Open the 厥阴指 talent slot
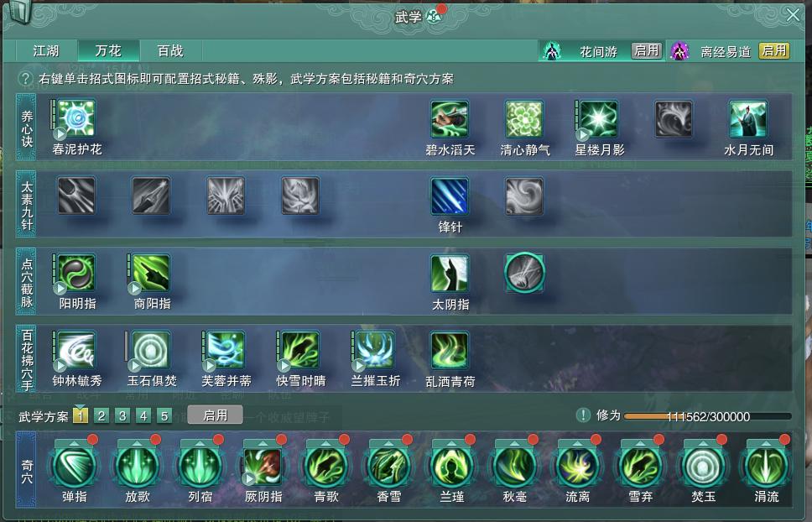 263,466
